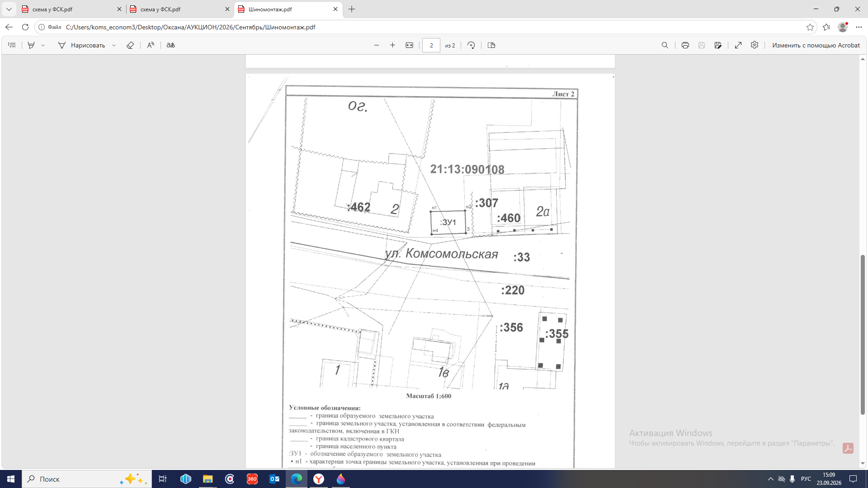Open Outlook from the taskbar
Image resolution: width=868 pixels, height=488 pixels.
[274, 479]
